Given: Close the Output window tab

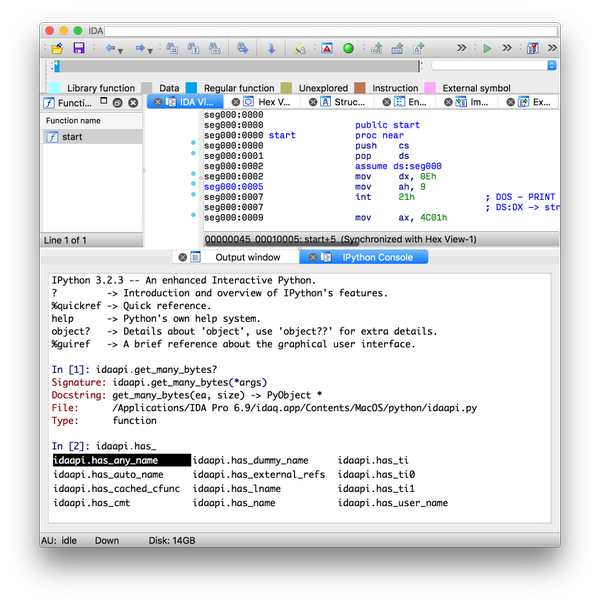Looking at the screenshot, I should point(183,257).
